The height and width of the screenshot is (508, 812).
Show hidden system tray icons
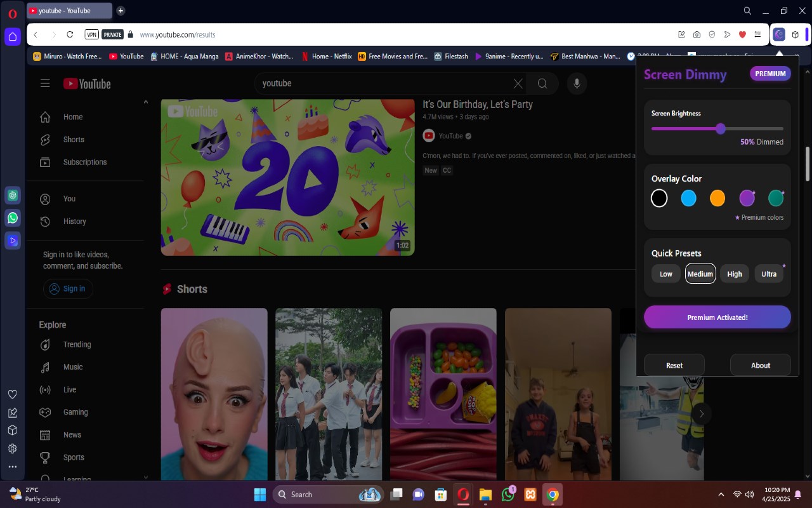(721, 494)
